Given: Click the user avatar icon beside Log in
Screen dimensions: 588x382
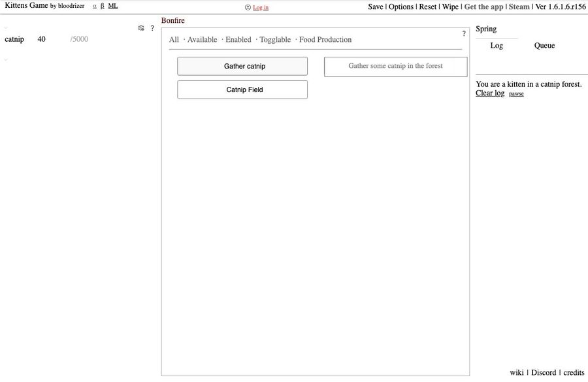Looking at the screenshot, I should (x=248, y=7).
